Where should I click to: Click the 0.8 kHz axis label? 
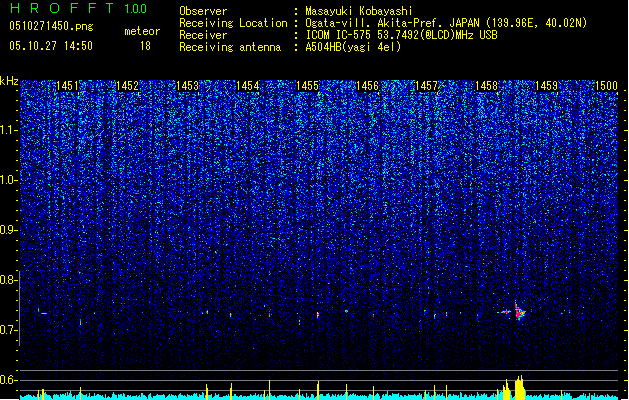coord(9,280)
